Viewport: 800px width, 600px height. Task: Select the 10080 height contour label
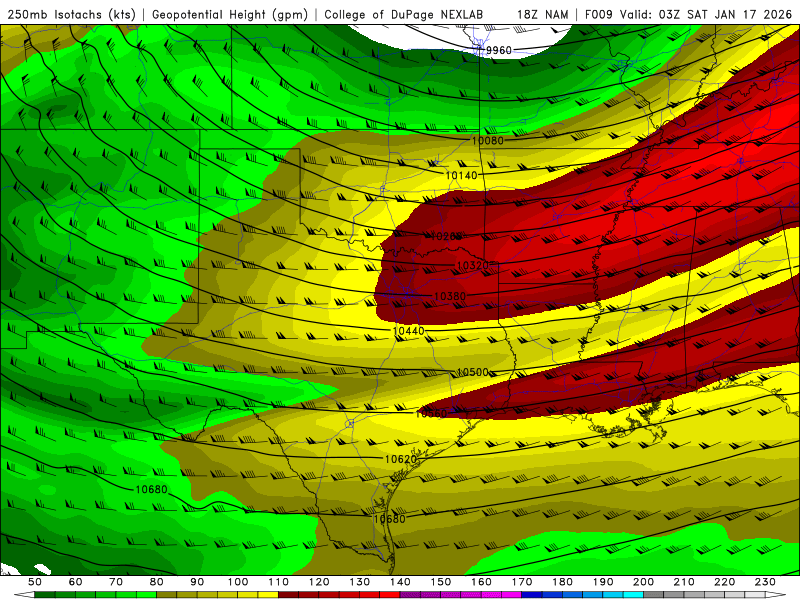(x=487, y=140)
